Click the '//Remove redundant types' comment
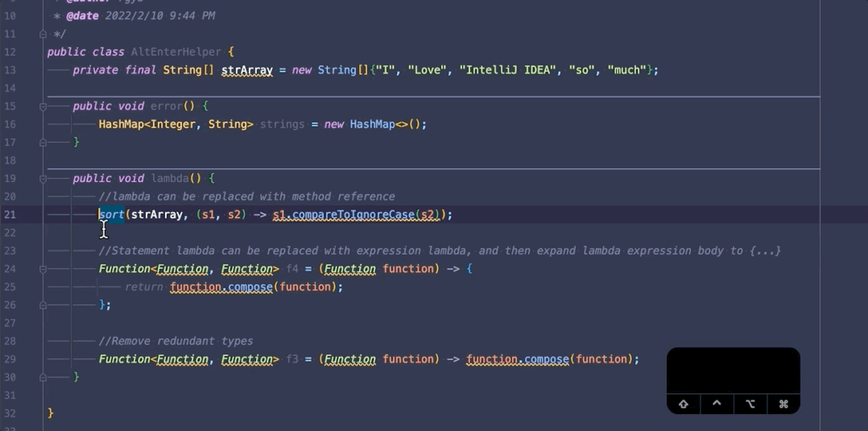The image size is (868, 431). click(176, 342)
